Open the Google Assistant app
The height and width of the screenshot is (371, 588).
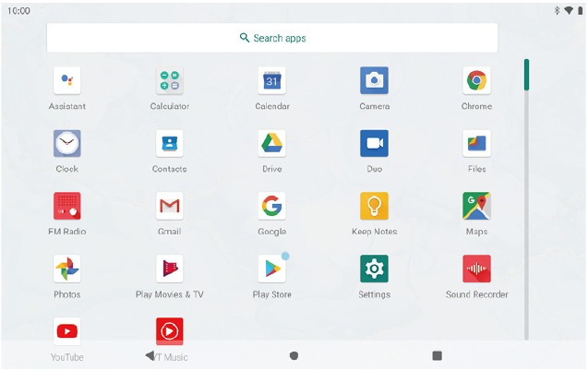pos(66,80)
